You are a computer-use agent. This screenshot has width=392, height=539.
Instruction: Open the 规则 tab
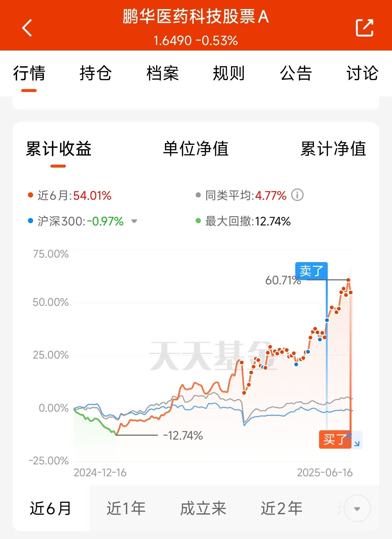(229, 73)
